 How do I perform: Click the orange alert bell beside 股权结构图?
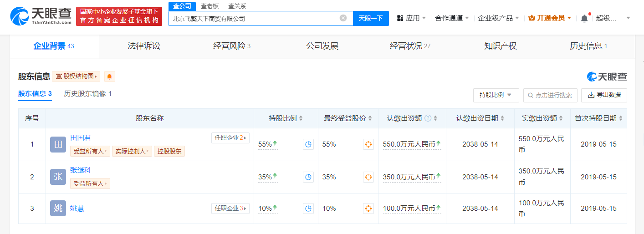(109, 76)
